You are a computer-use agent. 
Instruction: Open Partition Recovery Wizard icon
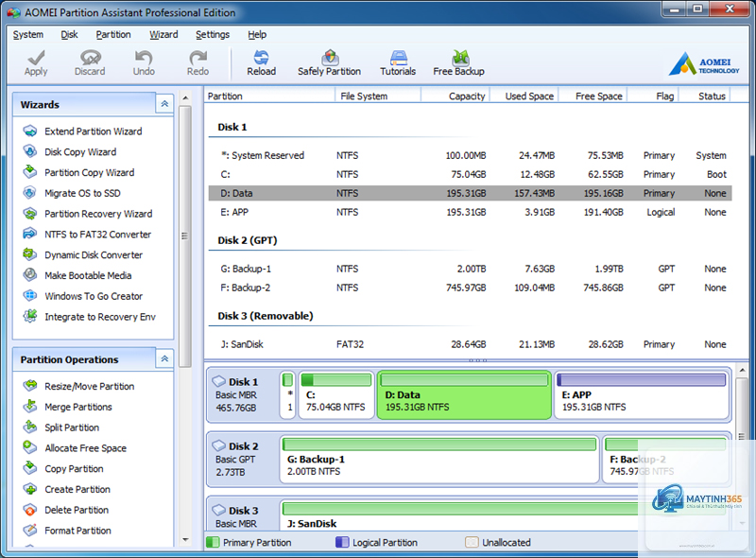click(30, 214)
